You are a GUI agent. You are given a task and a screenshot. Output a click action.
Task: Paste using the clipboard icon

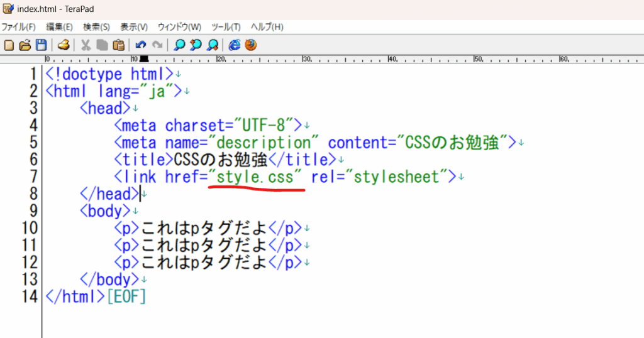[118, 45]
